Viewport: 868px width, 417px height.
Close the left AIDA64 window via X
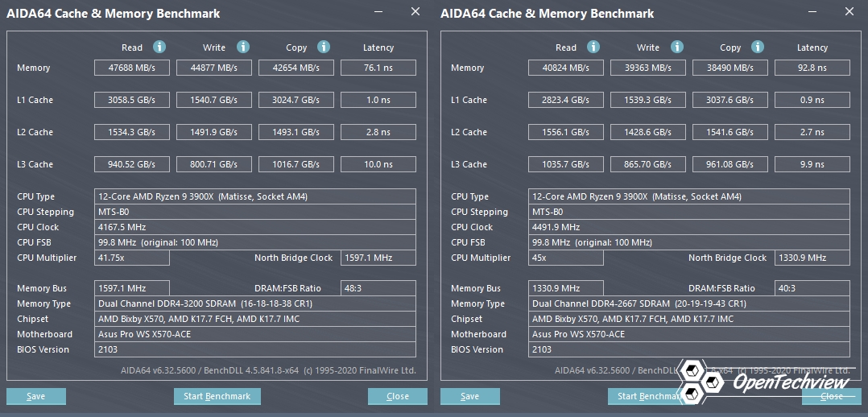[415, 11]
